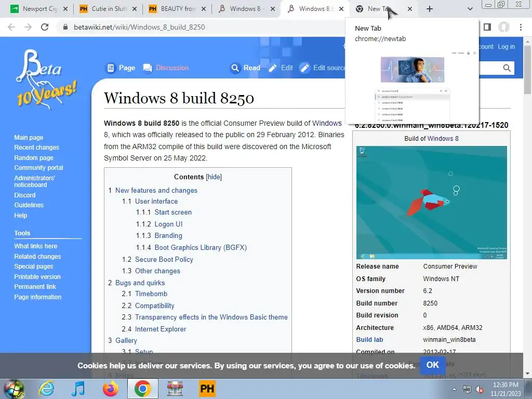This screenshot has width=532, height=399.
Task: Open Main page in sidebar
Action: pos(29,137)
